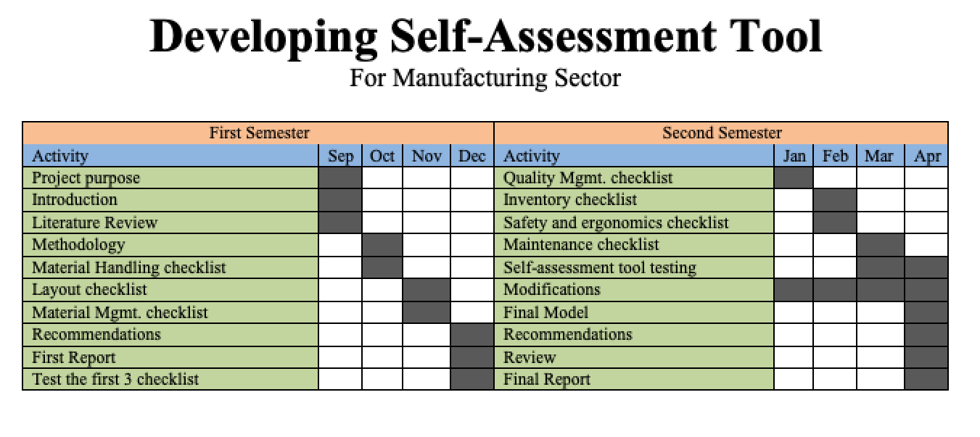Image resolution: width=980 pixels, height=437 pixels.
Task: Click the Second Semester header cell
Action: coord(721,133)
